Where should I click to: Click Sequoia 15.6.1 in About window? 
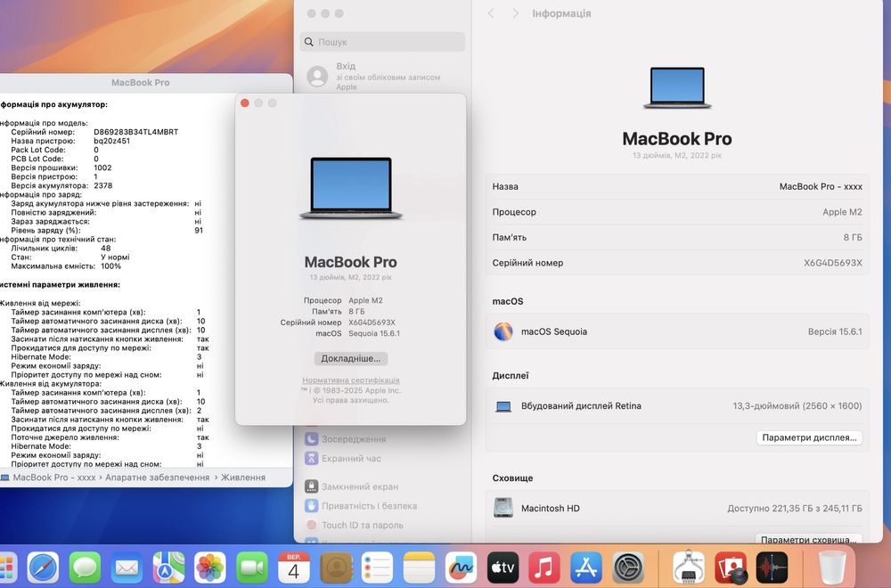[374, 333]
